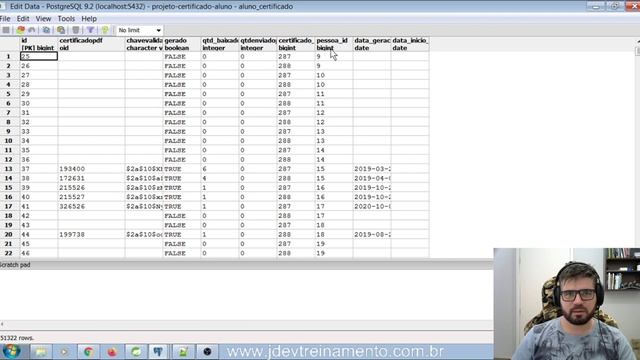Select the chavevalida column header
The height and width of the screenshot is (360, 640).
144,44
